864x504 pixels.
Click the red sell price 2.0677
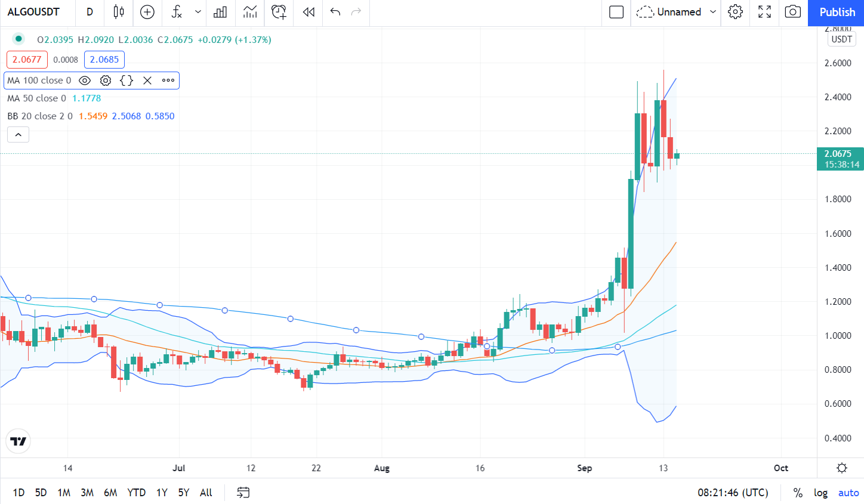27,60
